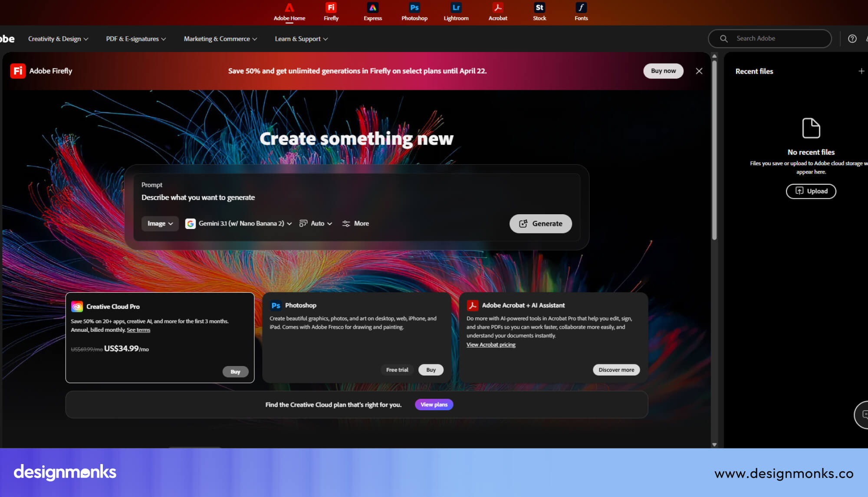This screenshot has width=868, height=497.
Task: Click the vertical scrollbar thumb
Action: pyautogui.click(x=714, y=149)
